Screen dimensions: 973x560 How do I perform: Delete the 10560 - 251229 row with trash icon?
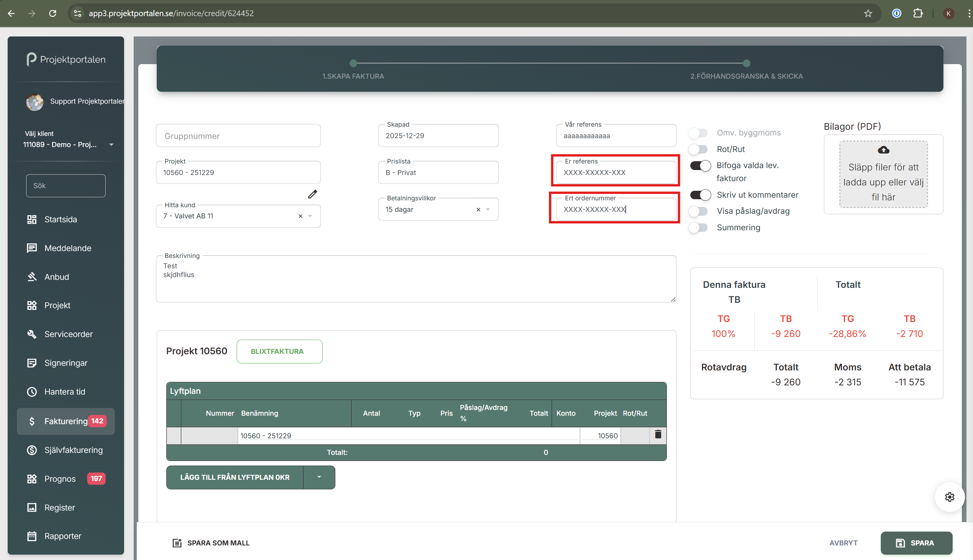point(658,434)
